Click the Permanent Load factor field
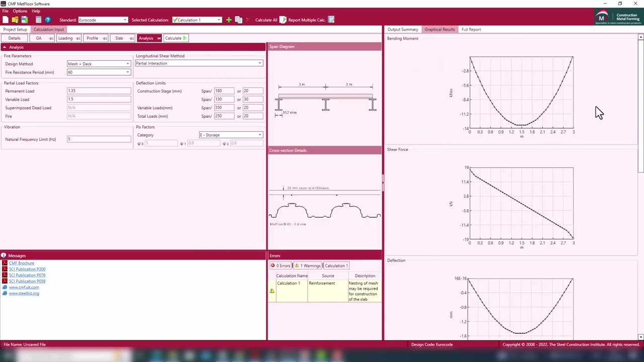Viewport: 644px width, 362px height. [99, 91]
